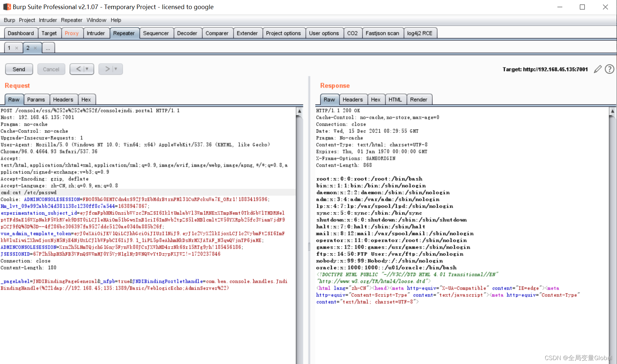Open the User options tab

(x=324, y=33)
